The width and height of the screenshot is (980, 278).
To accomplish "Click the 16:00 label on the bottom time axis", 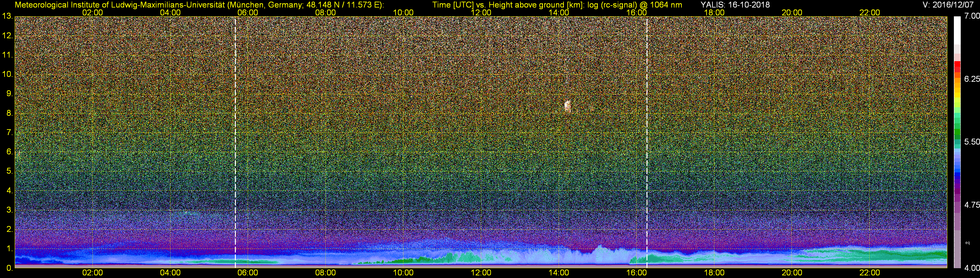I will (x=636, y=273).
